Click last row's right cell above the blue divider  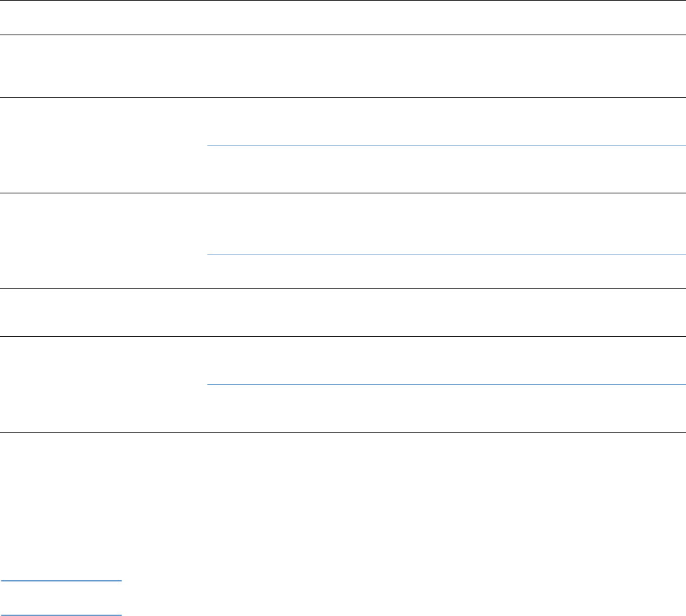445,360
